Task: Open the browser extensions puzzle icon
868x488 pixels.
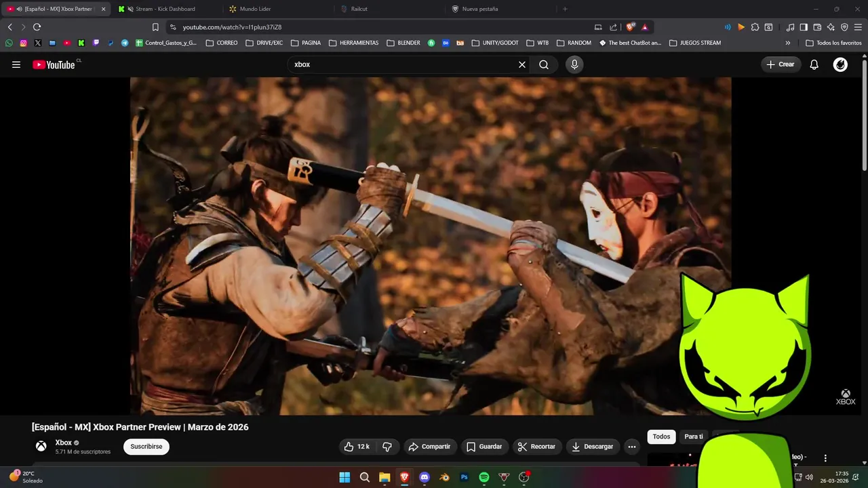Action: [x=755, y=27]
